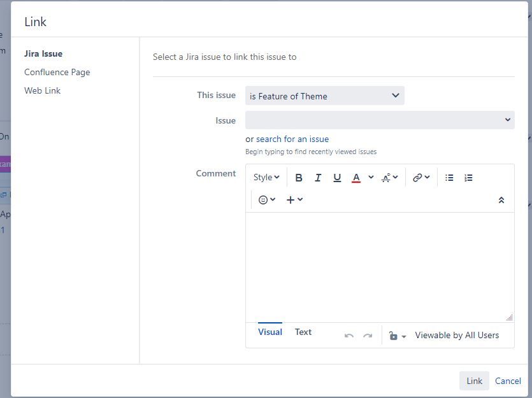This screenshot has width=532, height=398.
Task: Open the insert plus menu
Action: tap(294, 200)
